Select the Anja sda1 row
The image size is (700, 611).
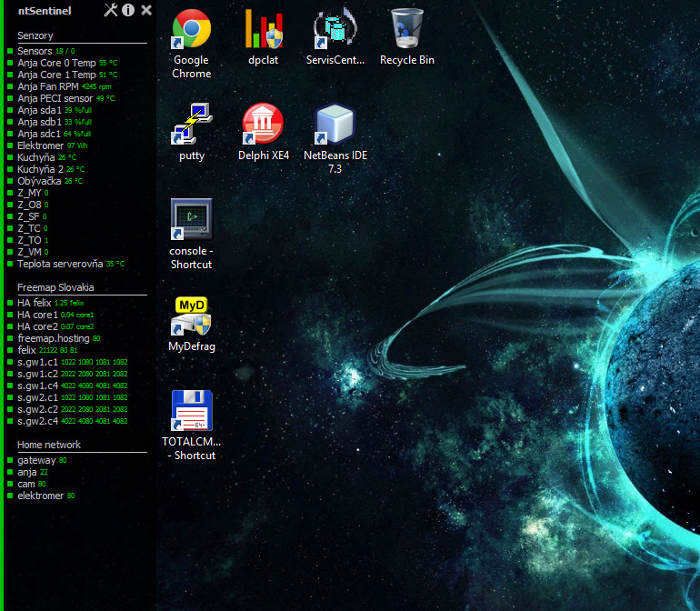click(x=50, y=110)
